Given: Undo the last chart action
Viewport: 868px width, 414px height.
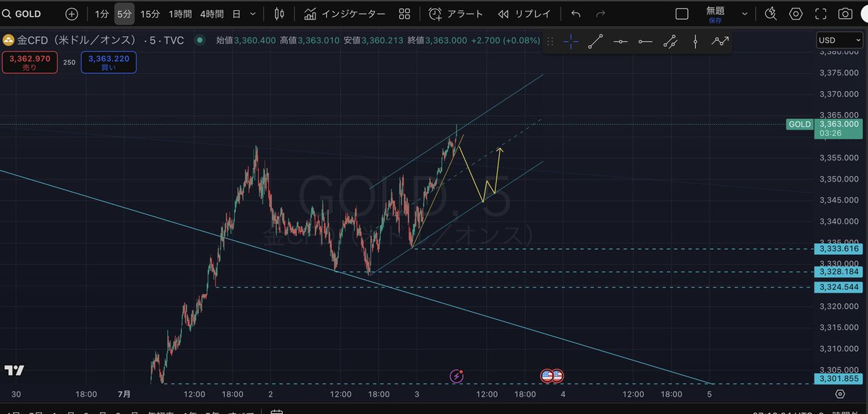Looking at the screenshot, I should pyautogui.click(x=576, y=14).
